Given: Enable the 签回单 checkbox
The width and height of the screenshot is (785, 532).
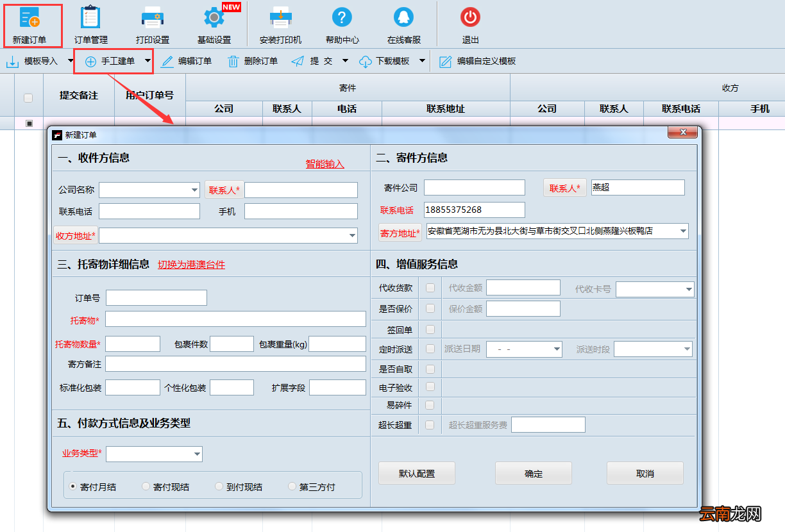Looking at the screenshot, I should [430, 329].
